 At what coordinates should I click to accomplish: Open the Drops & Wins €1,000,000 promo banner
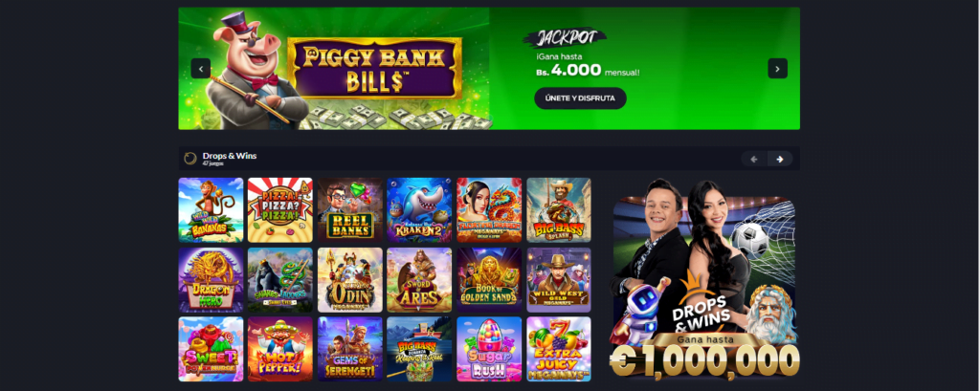point(704,278)
